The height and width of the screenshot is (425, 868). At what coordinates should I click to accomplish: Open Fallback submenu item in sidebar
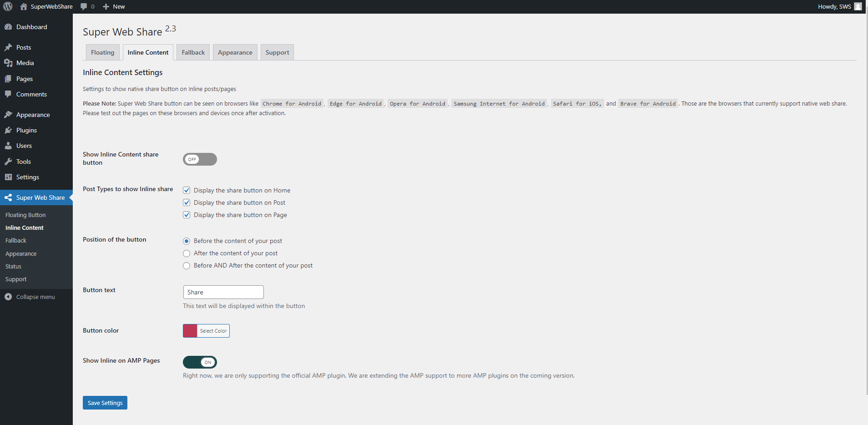[16, 240]
